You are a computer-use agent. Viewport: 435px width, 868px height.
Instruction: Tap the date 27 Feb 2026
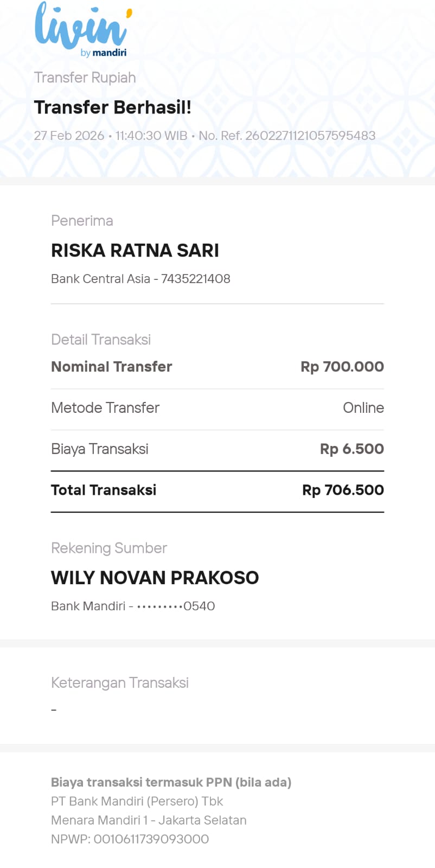coord(69,136)
